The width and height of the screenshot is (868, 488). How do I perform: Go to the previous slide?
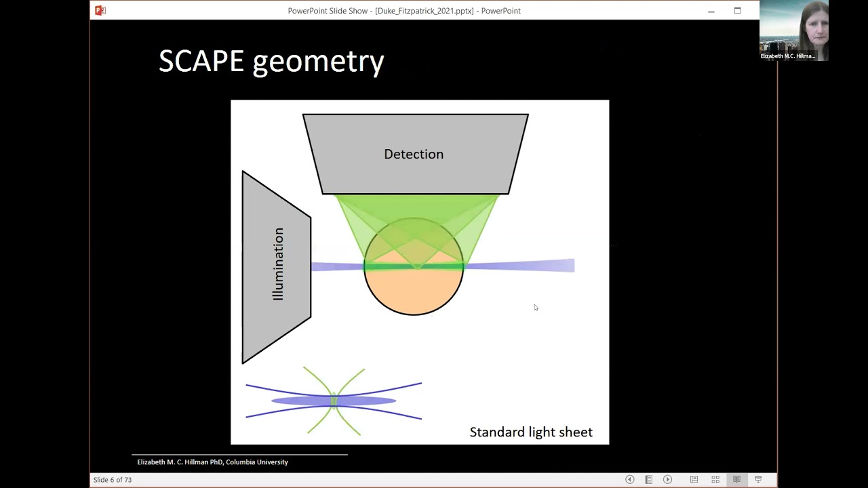pos(630,479)
